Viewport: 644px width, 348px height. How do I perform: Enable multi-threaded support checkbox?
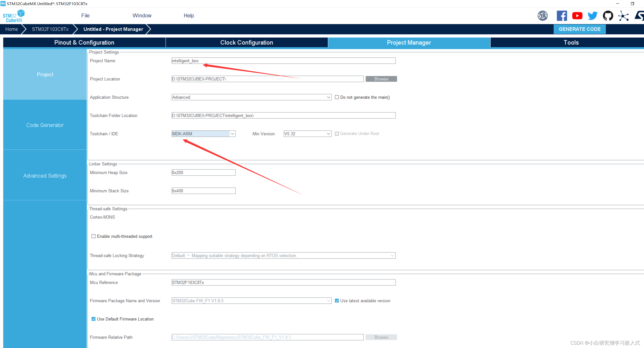coord(94,236)
